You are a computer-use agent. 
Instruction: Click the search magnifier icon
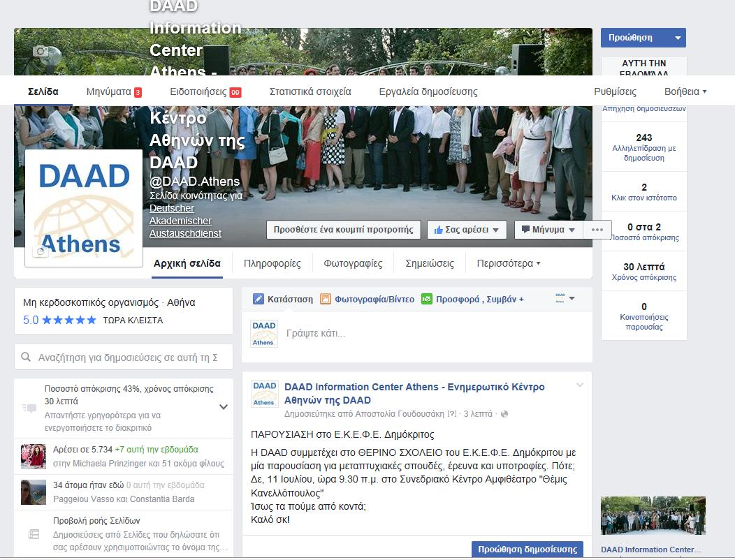coord(27,357)
